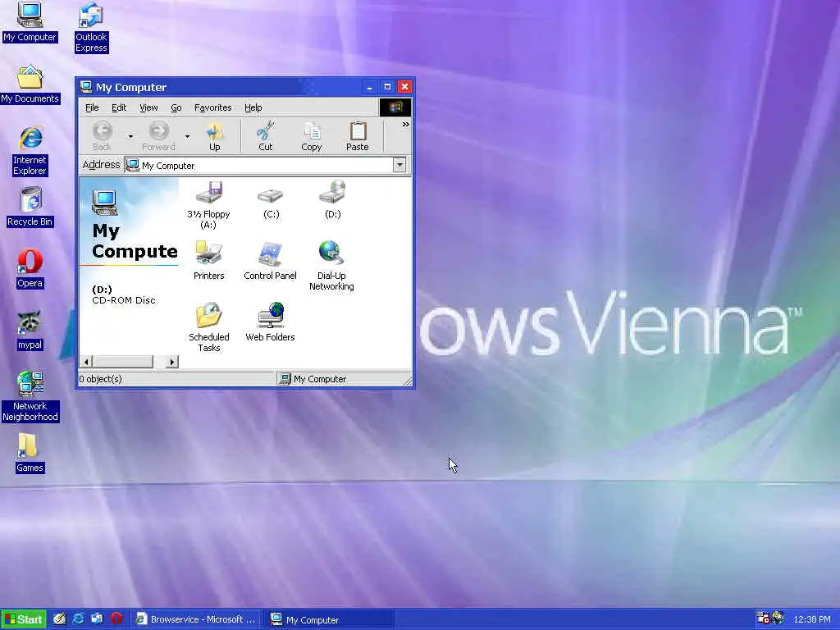
Task: Click the left arrow of horizontal scrollbar
Action: (x=86, y=362)
